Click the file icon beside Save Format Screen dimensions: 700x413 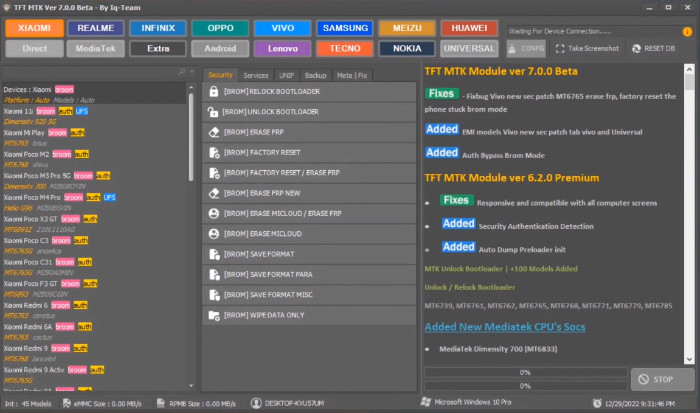point(213,254)
